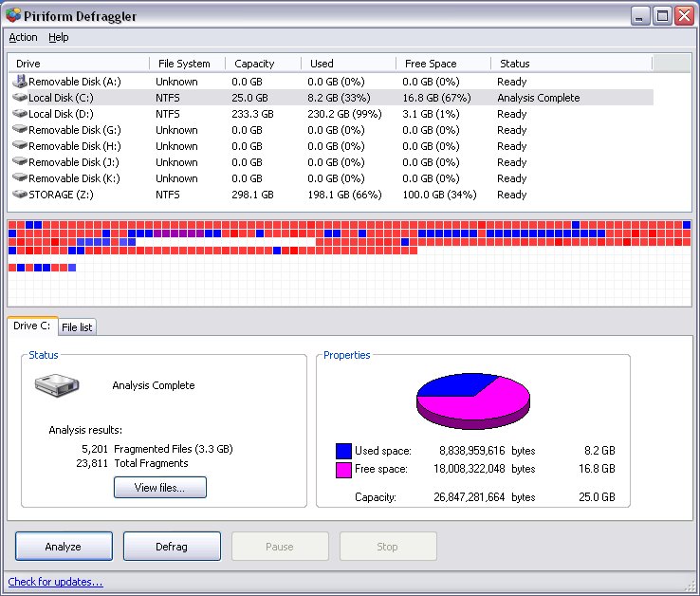Screen dimensions: 700x596
Task: Follow the Check for updates link
Action: 55,582
